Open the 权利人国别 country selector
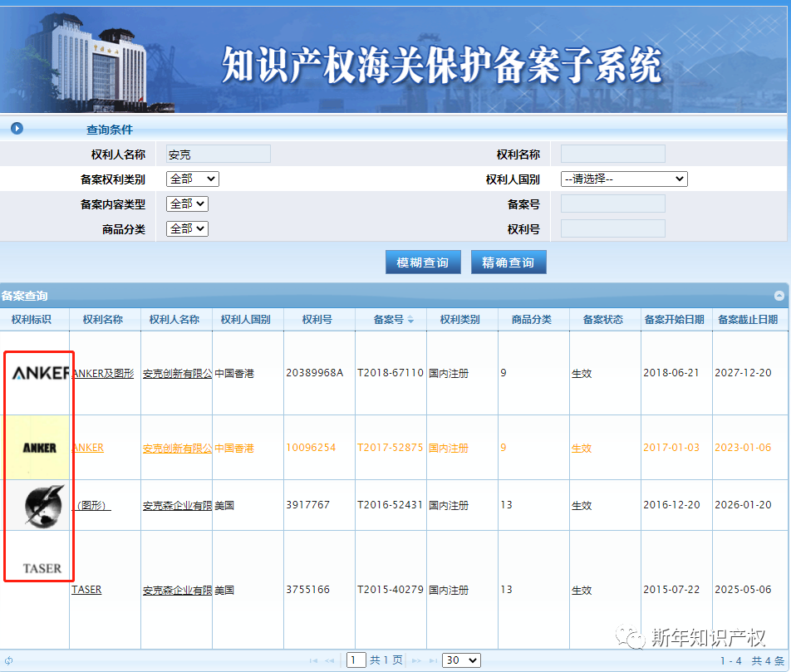This screenshot has height=672, width=791. (623, 179)
